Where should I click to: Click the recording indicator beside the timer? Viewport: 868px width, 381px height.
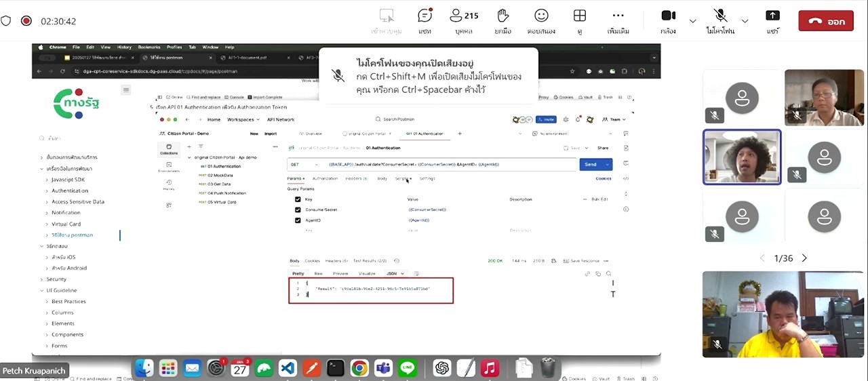[26, 21]
